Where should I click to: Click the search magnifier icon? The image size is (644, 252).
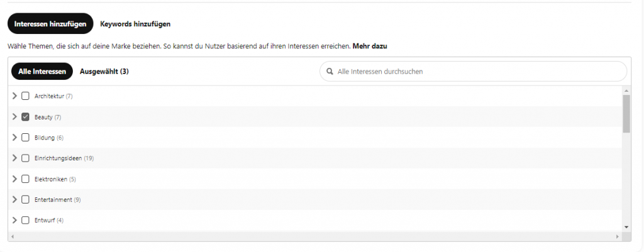[330, 72]
